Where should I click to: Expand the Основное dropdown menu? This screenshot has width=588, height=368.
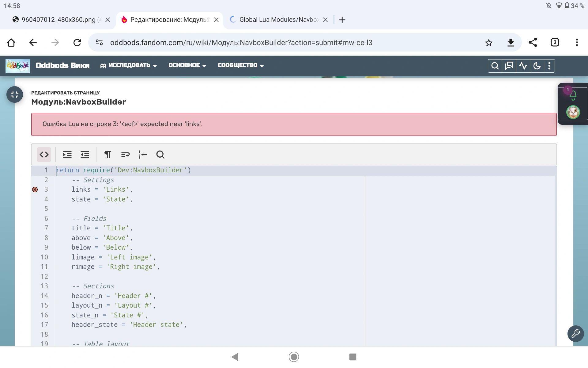[x=187, y=65]
